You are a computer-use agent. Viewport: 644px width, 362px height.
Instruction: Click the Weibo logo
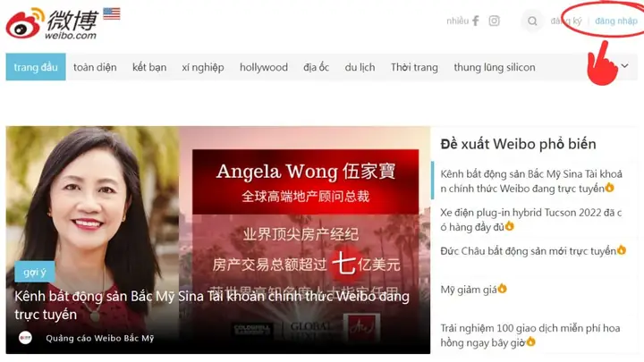(52, 23)
